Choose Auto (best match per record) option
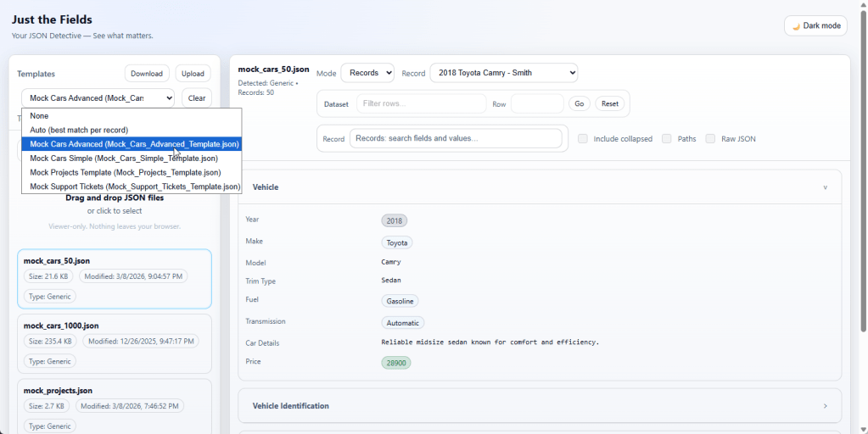Screen dimensions: 868x434 (x=79, y=130)
